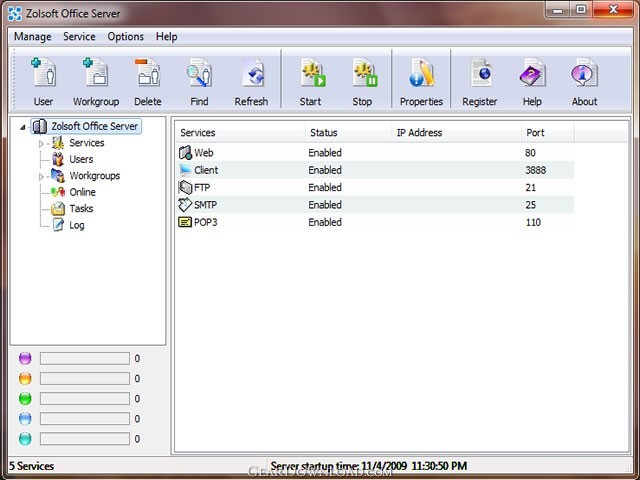Click the 5 Services status bar text
Image resolution: width=640 pixels, height=480 pixels.
pyautogui.click(x=31, y=466)
